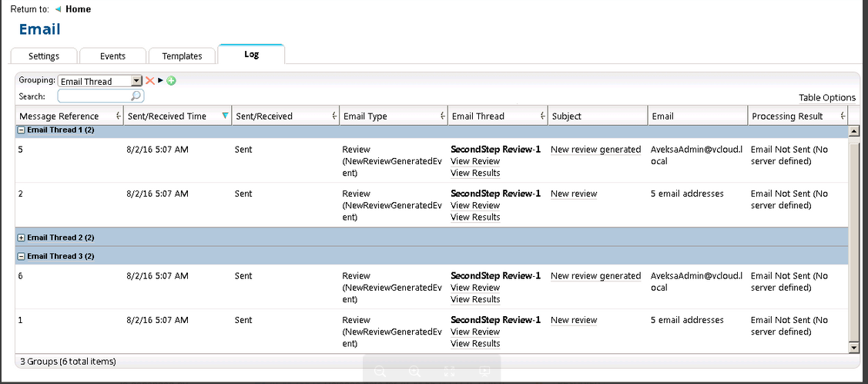Switch to the Settings tab
The image size is (868, 384).
(x=44, y=56)
